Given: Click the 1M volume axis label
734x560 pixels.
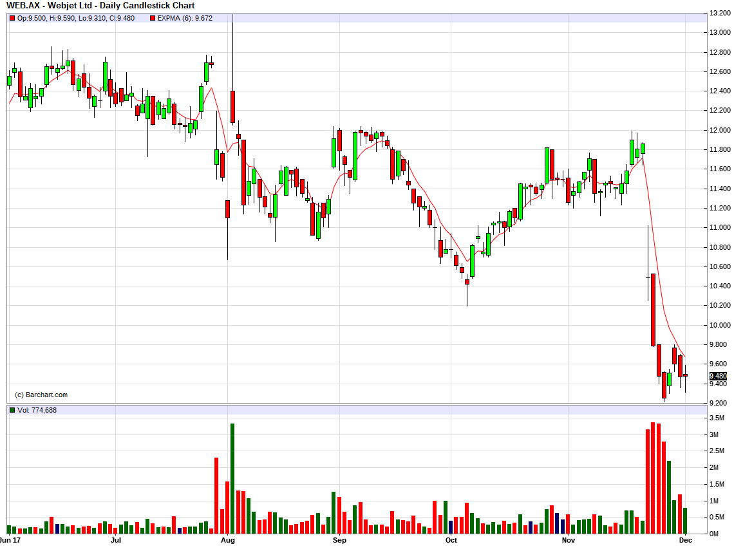Looking at the screenshot, I should [714, 501].
